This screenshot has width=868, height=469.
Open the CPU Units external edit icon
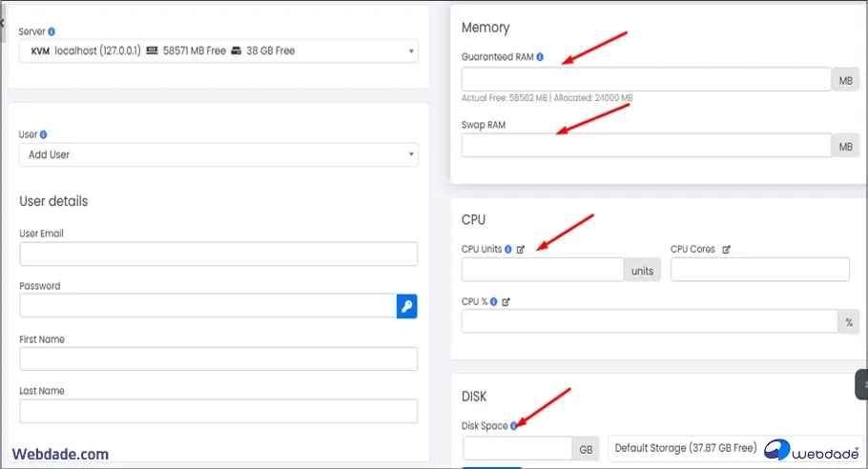click(521, 249)
